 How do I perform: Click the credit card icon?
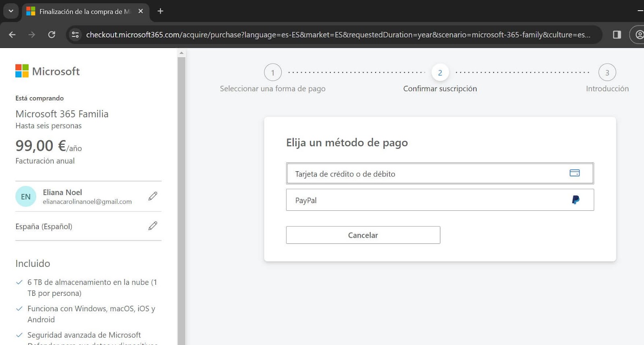click(x=575, y=173)
